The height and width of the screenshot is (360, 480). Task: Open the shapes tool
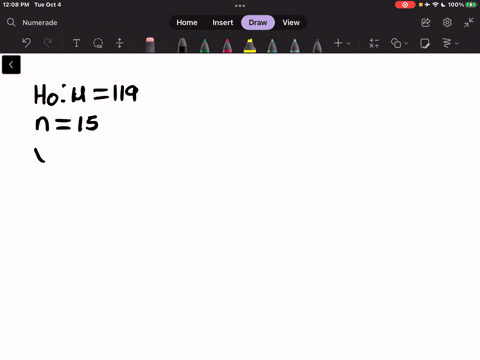[396, 43]
